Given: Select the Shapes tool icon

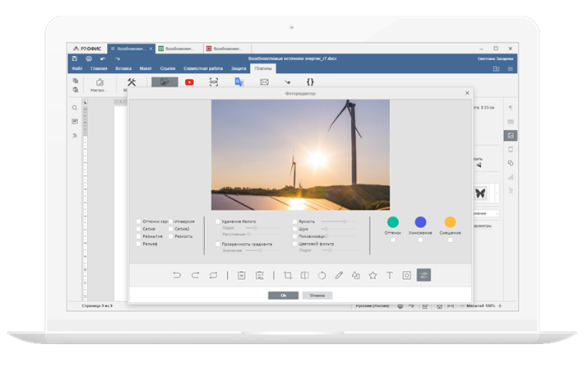Looking at the screenshot, I should click(355, 275).
